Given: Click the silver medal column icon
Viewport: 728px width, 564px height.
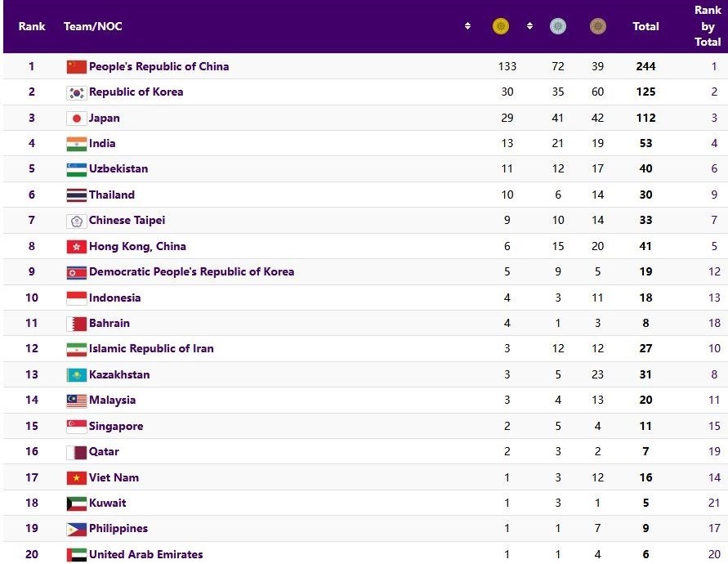Looking at the screenshot, I should [558, 27].
